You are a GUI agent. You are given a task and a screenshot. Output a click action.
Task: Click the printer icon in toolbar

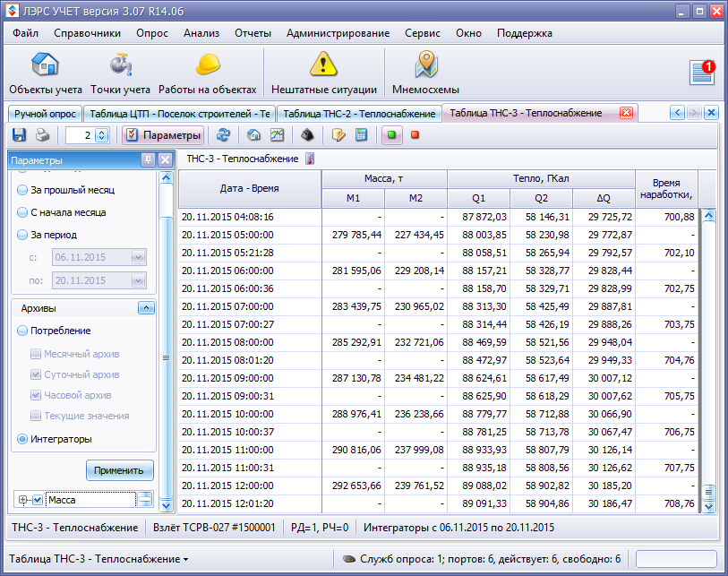click(43, 135)
